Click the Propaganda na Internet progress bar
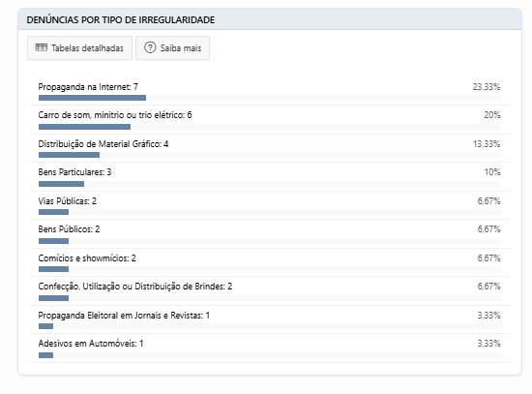 (92, 98)
